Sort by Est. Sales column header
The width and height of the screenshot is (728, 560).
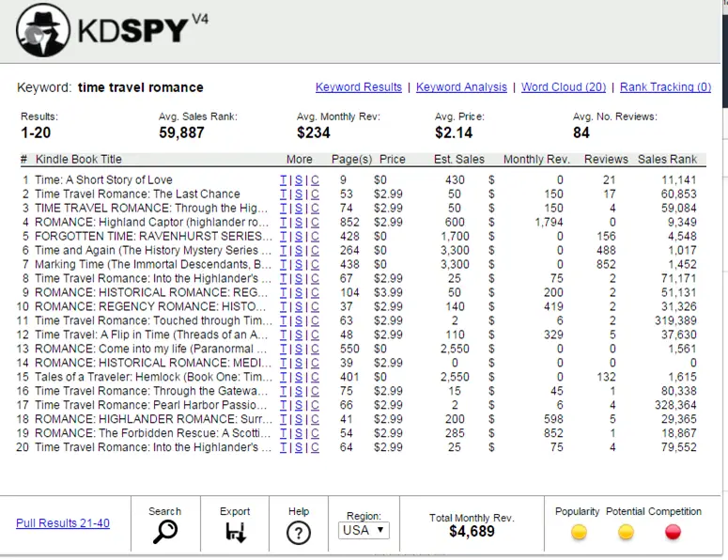pos(458,160)
